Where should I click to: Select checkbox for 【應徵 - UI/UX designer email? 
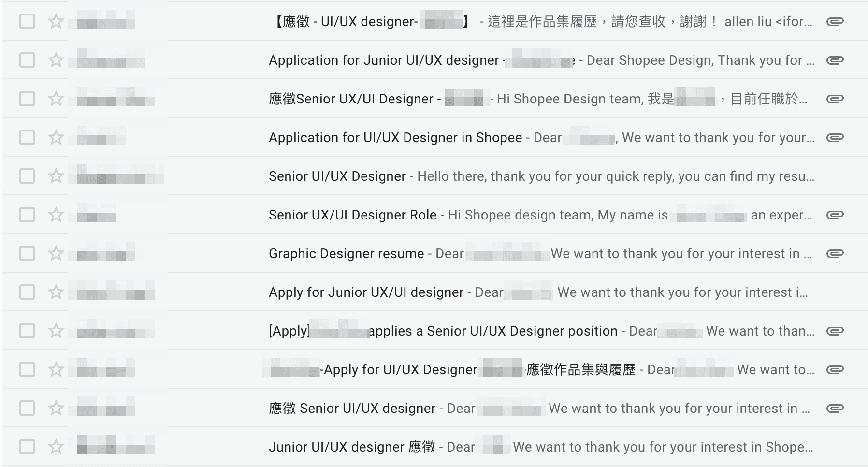27,21
